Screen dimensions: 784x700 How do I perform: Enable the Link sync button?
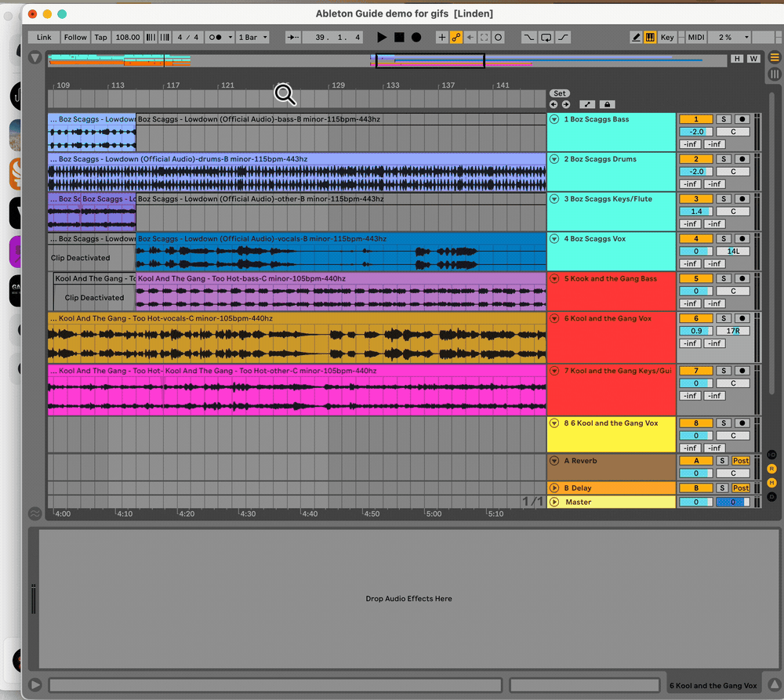pyautogui.click(x=44, y=37)
